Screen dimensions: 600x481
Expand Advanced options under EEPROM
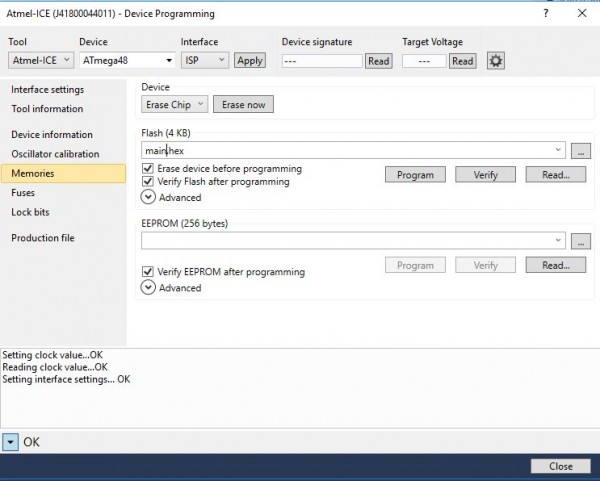pyautogui.click(x=149, y=288)
